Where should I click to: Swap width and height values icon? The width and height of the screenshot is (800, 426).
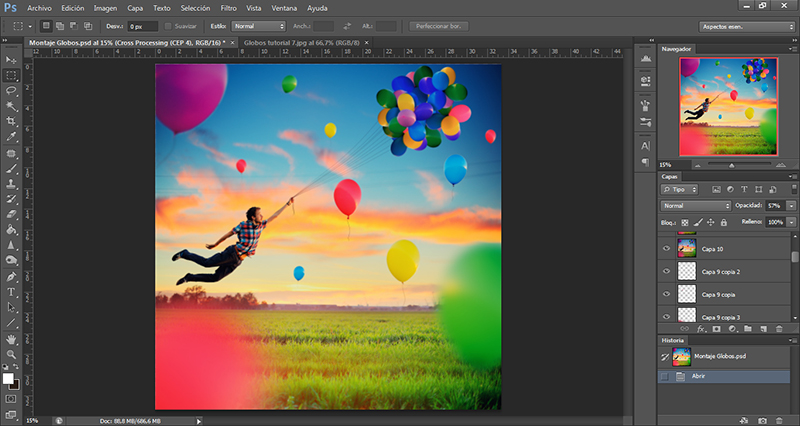click(347, 26)
